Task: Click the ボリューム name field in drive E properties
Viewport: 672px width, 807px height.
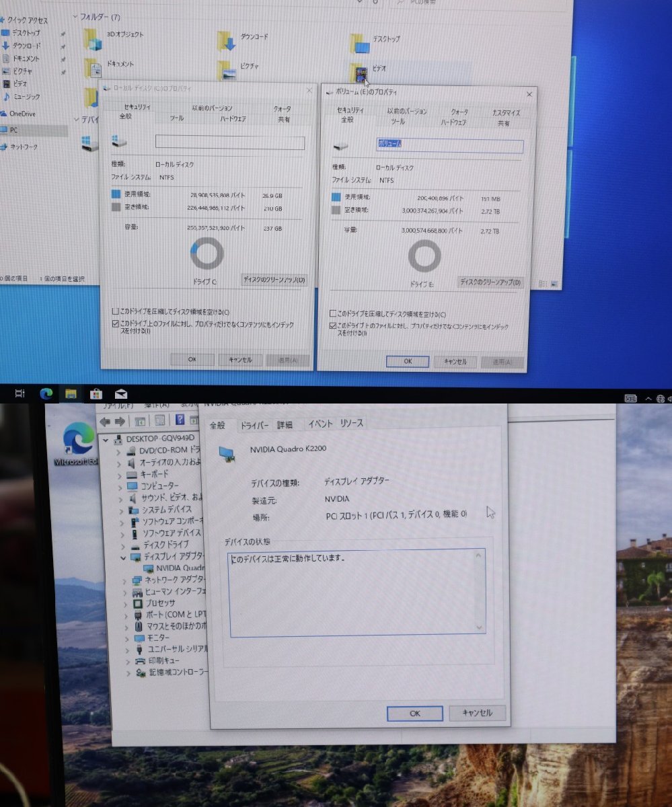Action: (x=449, y=146)
